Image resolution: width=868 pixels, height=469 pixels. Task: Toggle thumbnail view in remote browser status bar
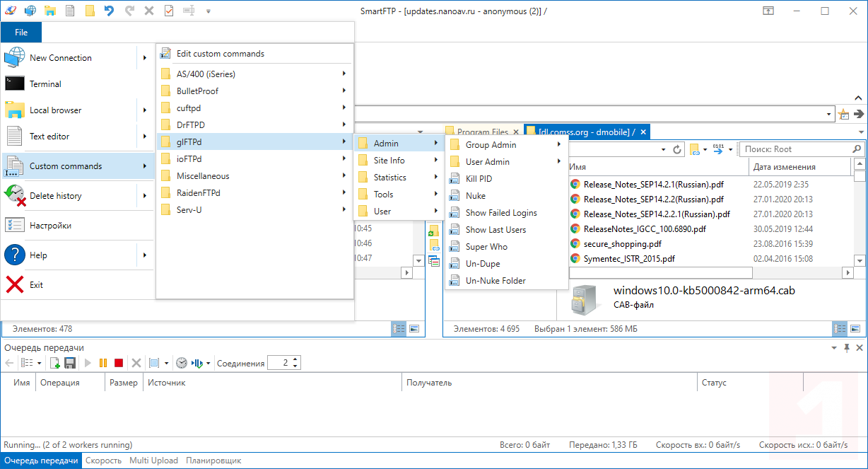(856, 328)
